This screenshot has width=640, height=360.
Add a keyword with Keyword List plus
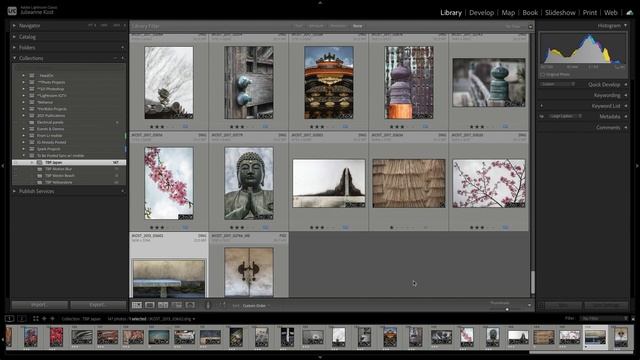542,106
